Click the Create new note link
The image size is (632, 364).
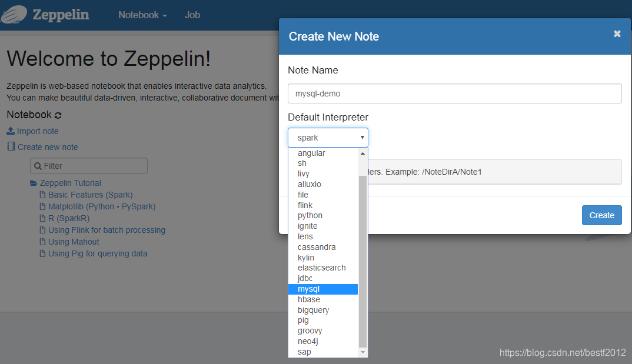pos(48,147)
